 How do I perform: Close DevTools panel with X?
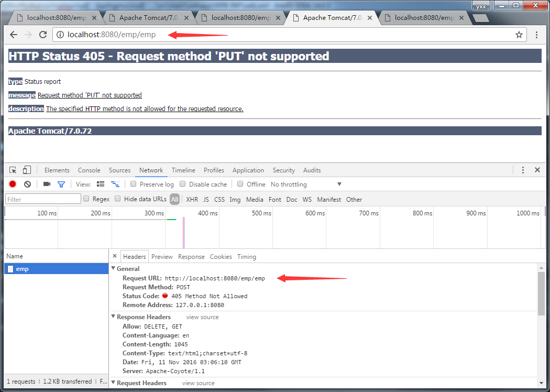[537, 170]
